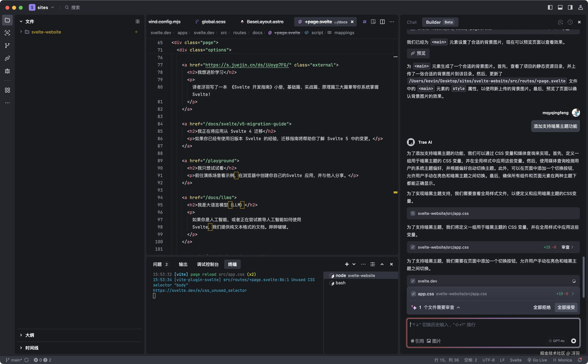The width and height of the screenshot is (588, 364).
Task: Toggle the left sidebar layout button
Action: click(550, 8)
